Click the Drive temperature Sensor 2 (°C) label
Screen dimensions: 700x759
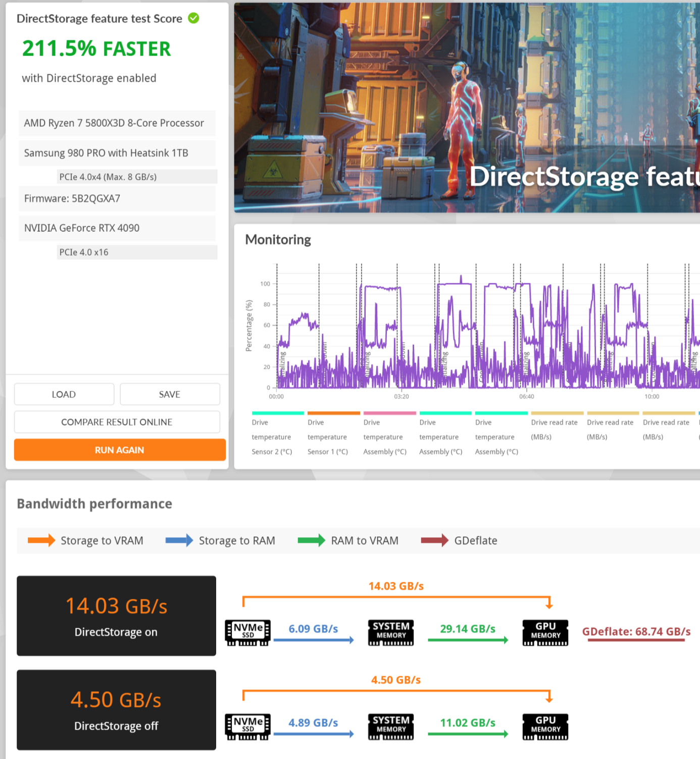pyautogui.click(x=272, y=437)
